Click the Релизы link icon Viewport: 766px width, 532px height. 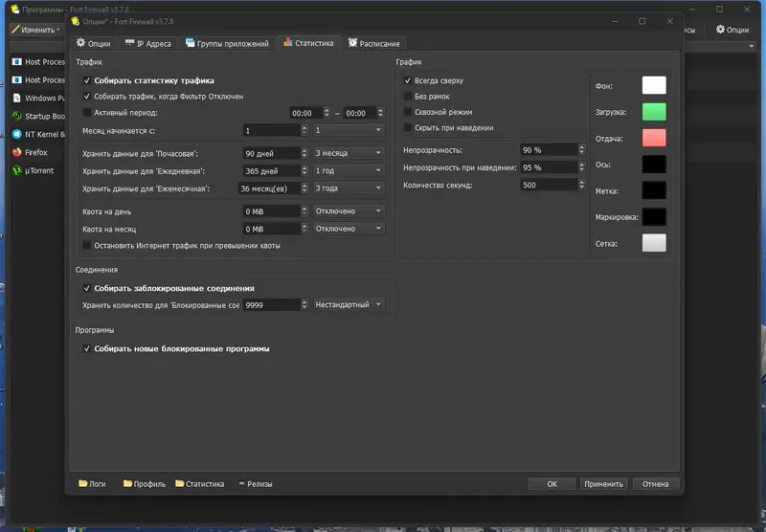point(241,484)
